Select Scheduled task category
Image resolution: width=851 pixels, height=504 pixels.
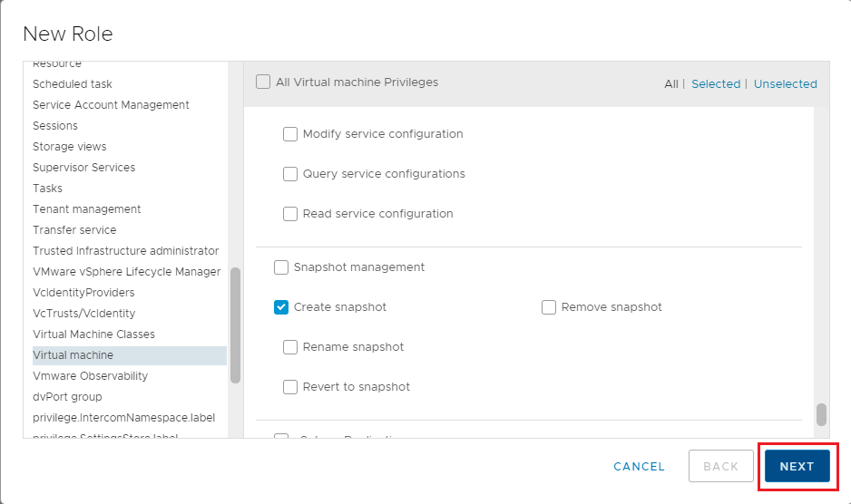(x=73, y=84)
